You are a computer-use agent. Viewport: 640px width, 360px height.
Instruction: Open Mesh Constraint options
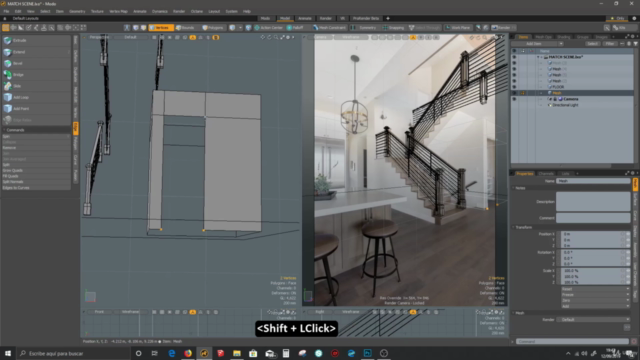(329, 28)
